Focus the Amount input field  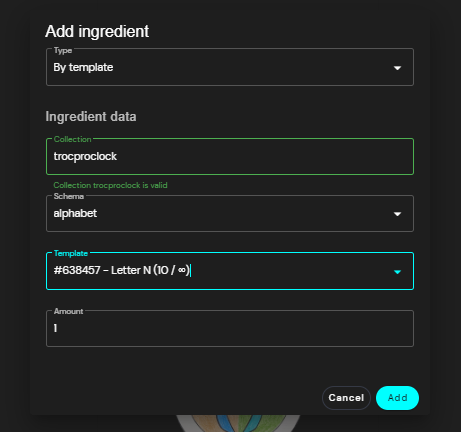point(230,328)
